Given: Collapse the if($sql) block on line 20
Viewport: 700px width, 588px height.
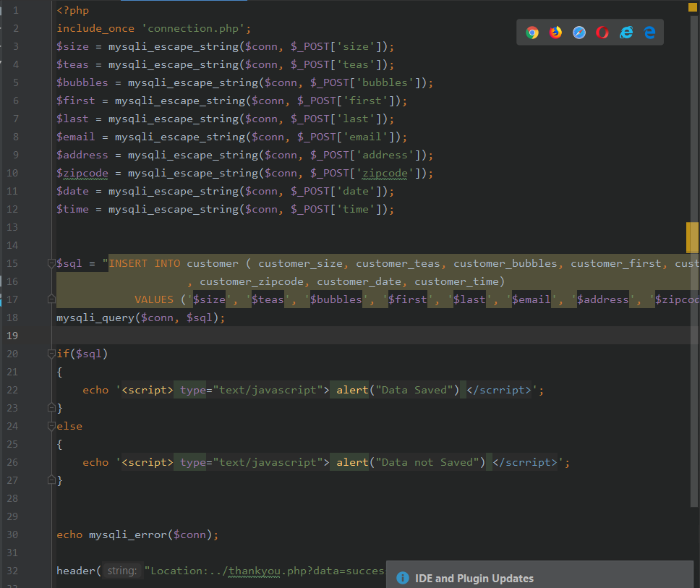Looking at the screenshot, I should 51,354.
